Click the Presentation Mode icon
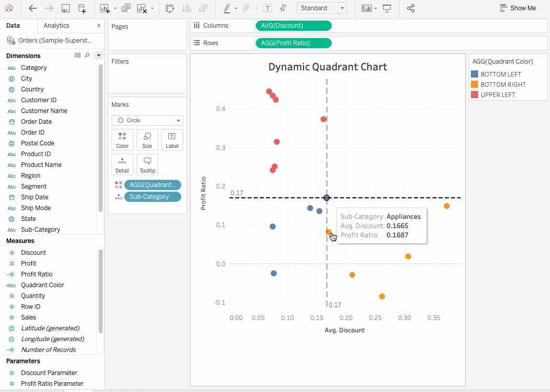Viewport: 550px width, 392px height. pyautogui.click(x=387, y=8)
